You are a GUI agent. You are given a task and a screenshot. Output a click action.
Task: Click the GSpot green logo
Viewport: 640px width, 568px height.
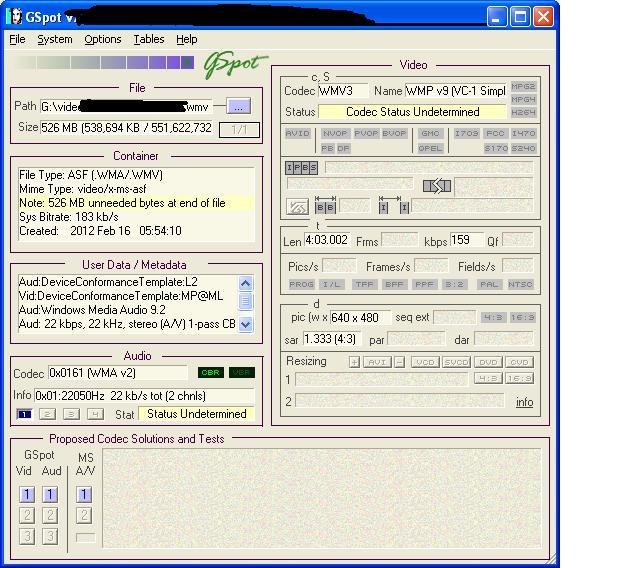point(236,64)
